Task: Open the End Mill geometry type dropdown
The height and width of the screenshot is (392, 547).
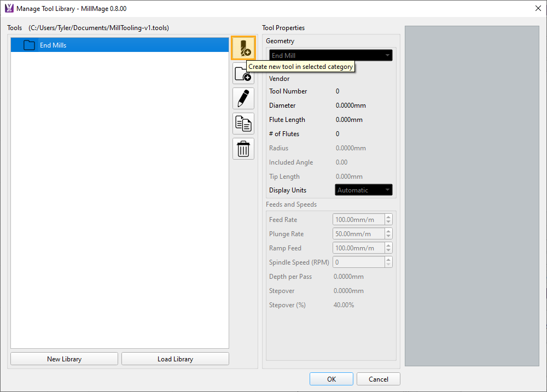Action: pos(330,56)
